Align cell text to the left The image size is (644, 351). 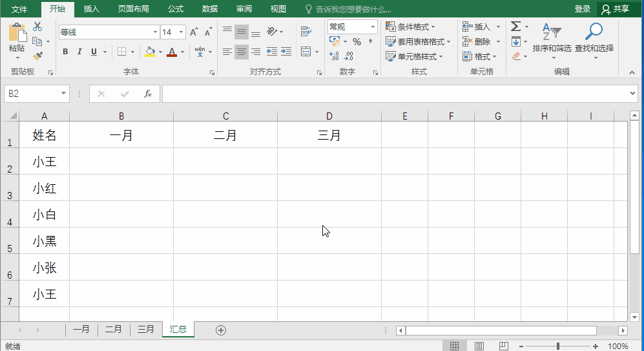click(227, 52)
